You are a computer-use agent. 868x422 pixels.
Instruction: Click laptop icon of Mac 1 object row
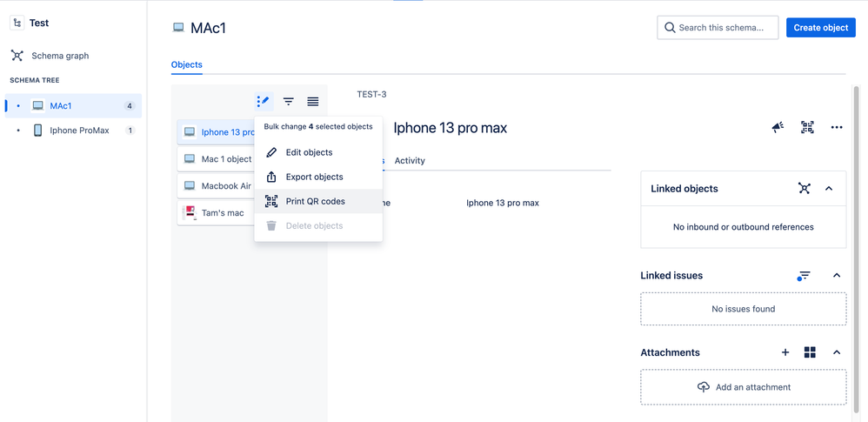click(190, 159)
